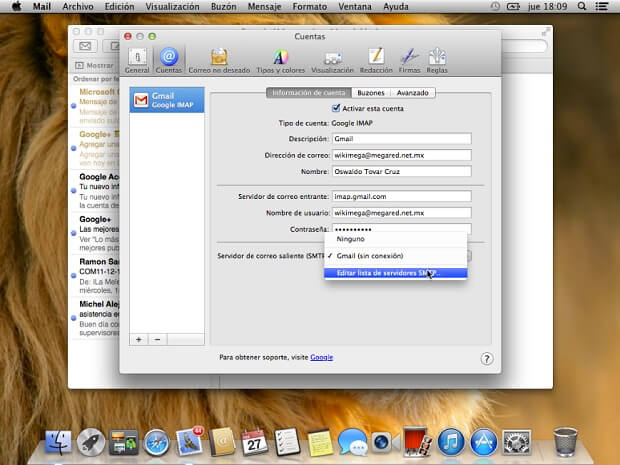Screen dimensions: 620x465
Task: Click Time Machine icon in menu bar
Action: pos(495,6)
